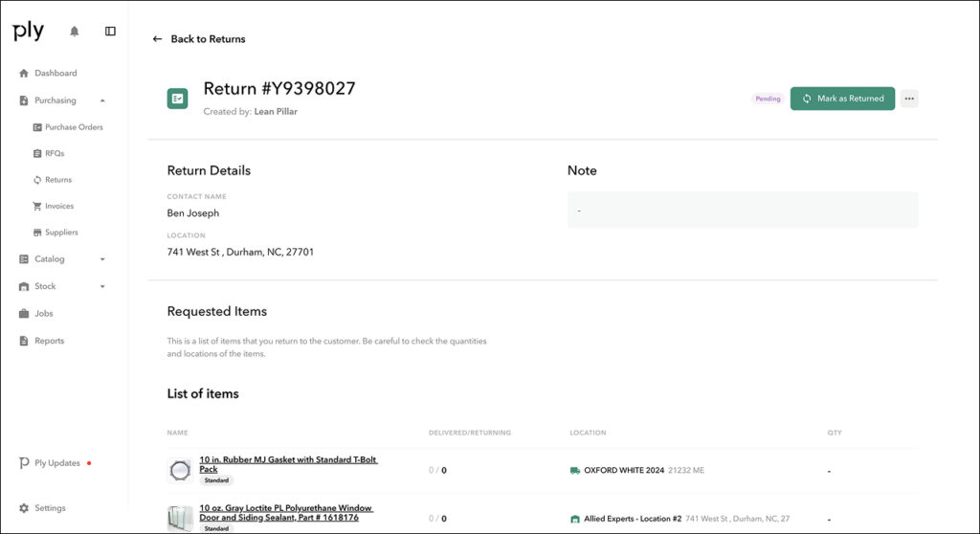This screenshot has height=534, width=980.
Task: Open the notifications bell icon
Action: coord(75,32)
